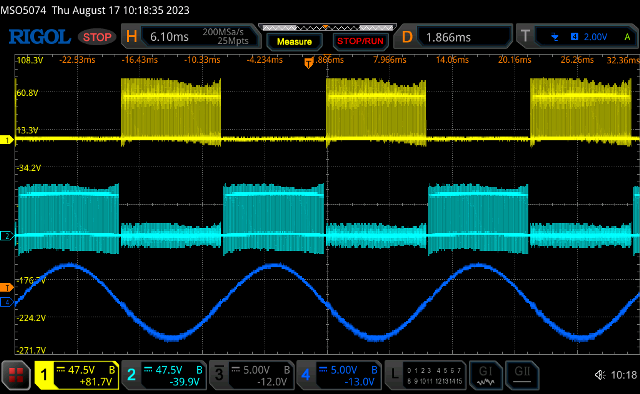Click the RIGOL logo
This screenshot has width=640, height=394.
[x=40, y=37]
